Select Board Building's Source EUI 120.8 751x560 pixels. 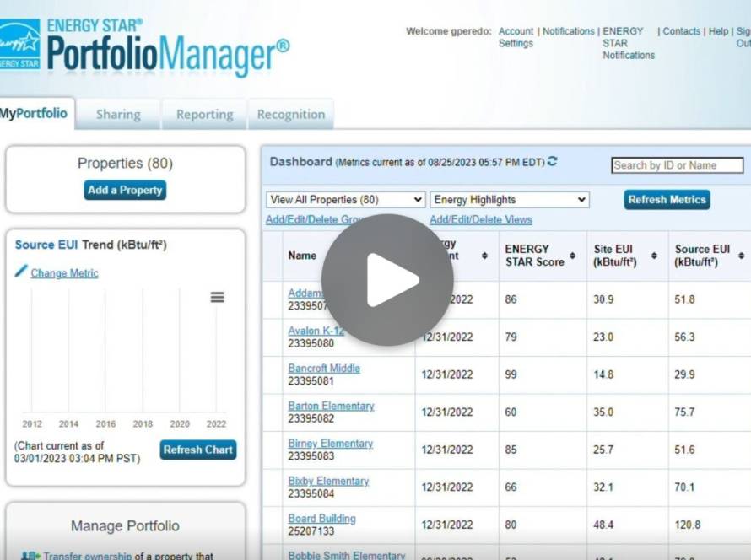(688, 525)
